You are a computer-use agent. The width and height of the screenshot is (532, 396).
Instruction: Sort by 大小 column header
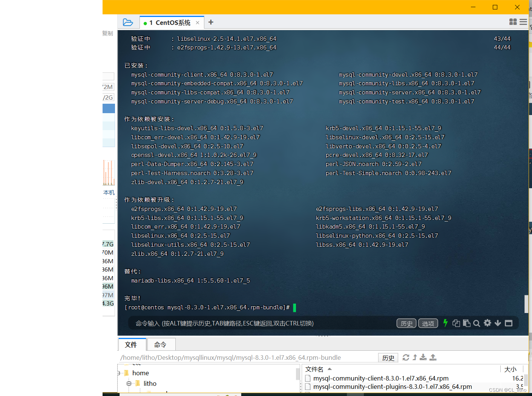click(511, 369)
